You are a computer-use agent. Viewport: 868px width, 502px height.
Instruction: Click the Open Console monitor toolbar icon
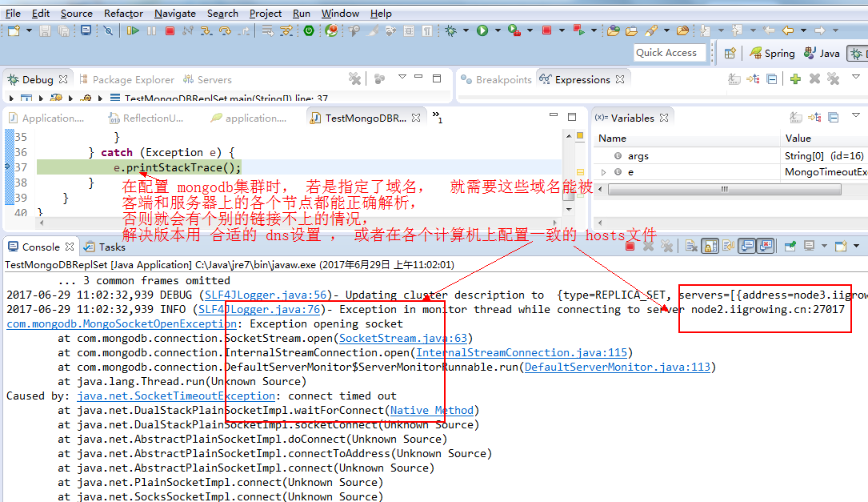[86, 31]
